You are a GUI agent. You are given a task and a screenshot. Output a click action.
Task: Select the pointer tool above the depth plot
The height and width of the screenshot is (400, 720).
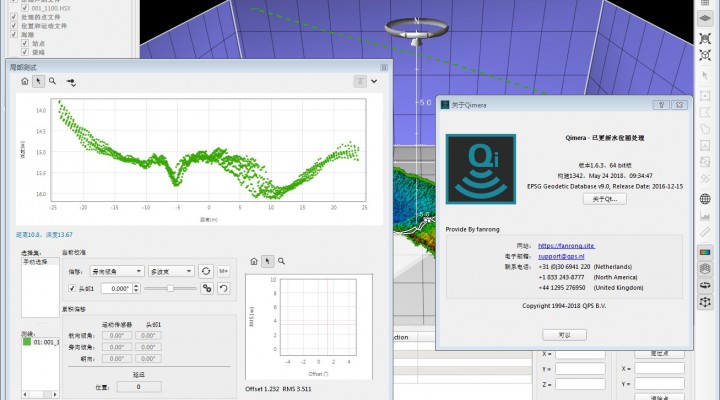point(38,81)
